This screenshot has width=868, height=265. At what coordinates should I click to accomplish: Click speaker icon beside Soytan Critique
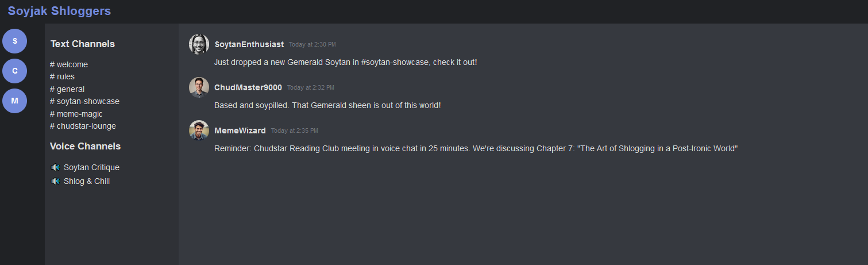click(56, 167)
